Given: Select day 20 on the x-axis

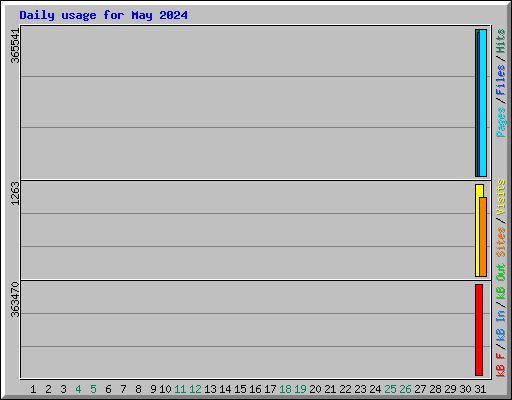Looking at the screenshot, I should tap(315, 389).
